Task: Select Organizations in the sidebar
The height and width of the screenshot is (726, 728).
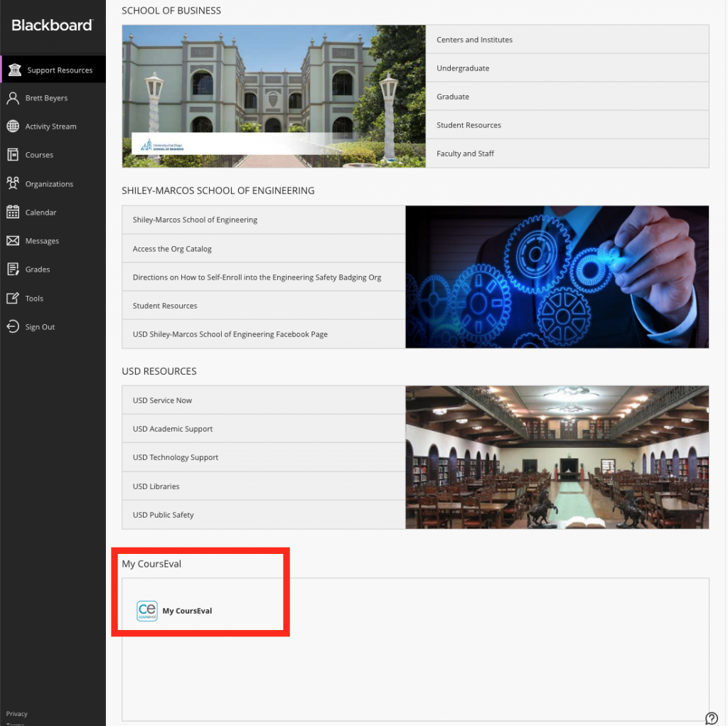Action: tap(53, 183)
